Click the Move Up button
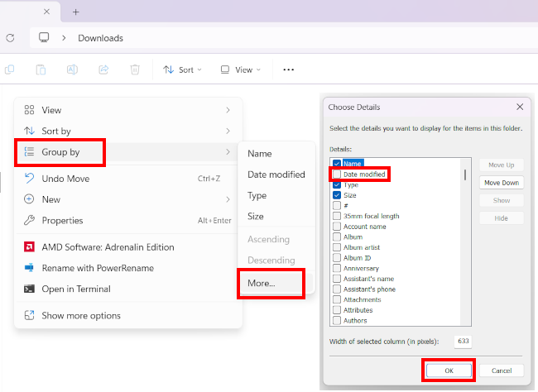The image size is (538, 392). [x=502, y=165]
